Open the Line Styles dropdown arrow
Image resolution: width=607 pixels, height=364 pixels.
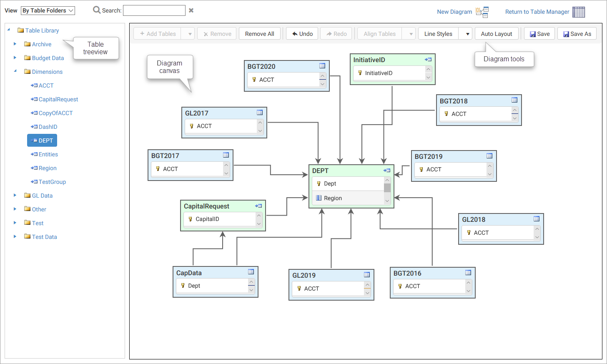coord(467,33)
